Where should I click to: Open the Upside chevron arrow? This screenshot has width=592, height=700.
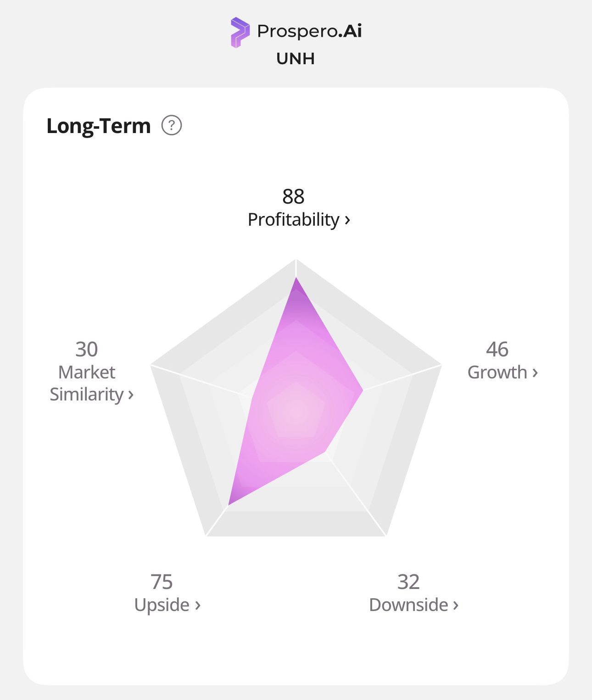coord(198,606)
